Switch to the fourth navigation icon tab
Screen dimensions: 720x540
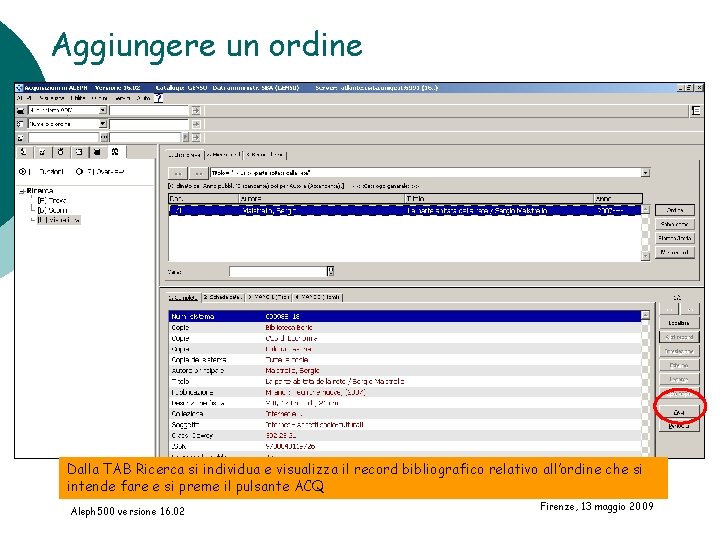pyautogui.click(x=79, y=152)
